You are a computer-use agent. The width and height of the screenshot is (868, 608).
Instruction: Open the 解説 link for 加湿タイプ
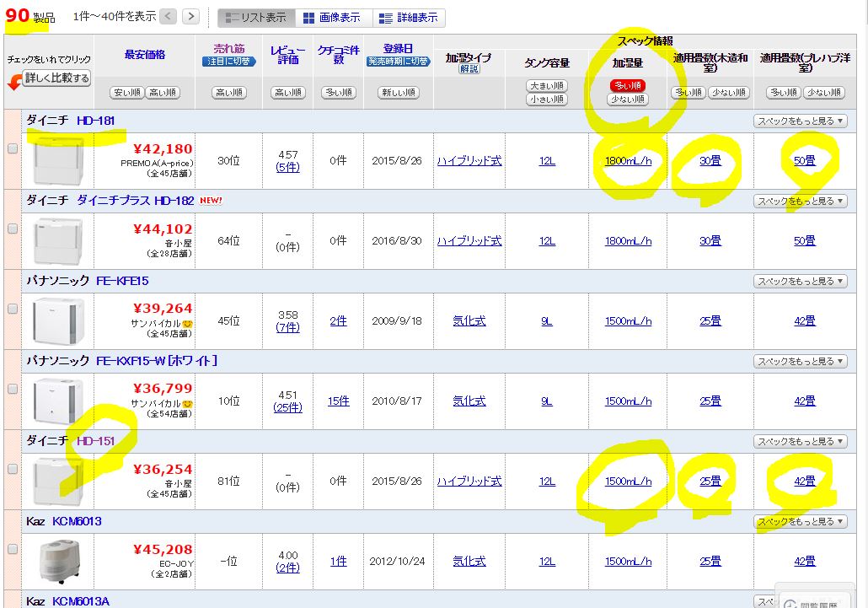click(x=469, y=68)
